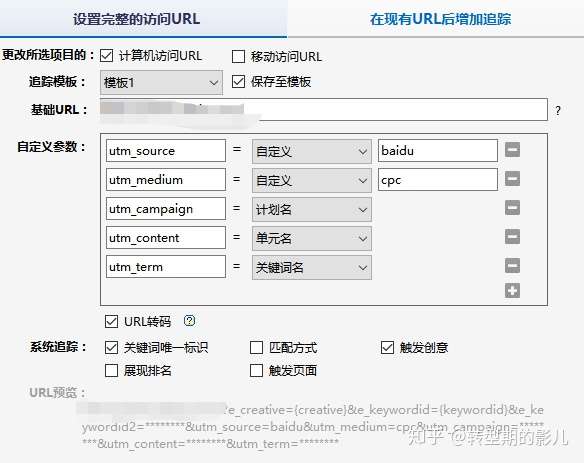This screenshot has width=584, height=463.
Task: Remove the utm_medium parameter row
Action: coord(512,179)
